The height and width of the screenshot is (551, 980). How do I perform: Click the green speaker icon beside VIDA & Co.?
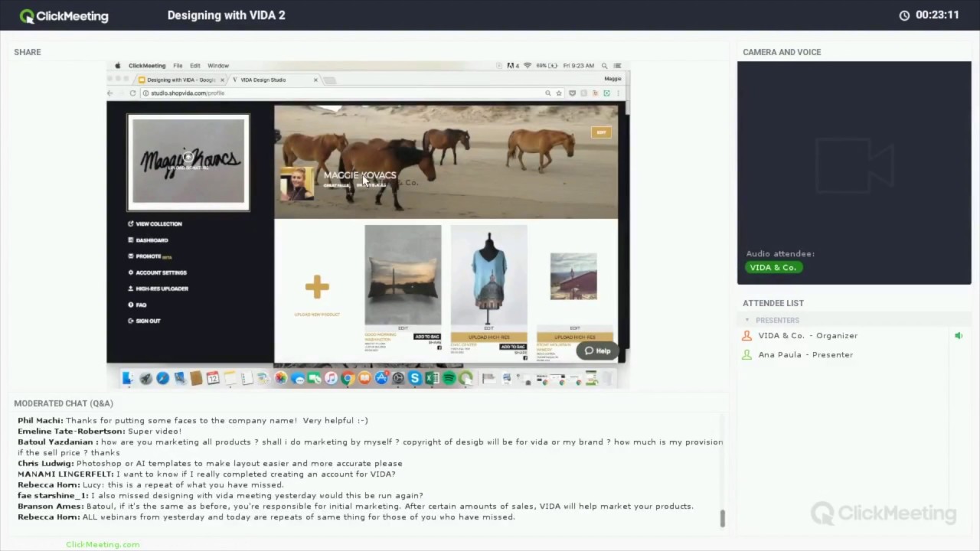958,336
